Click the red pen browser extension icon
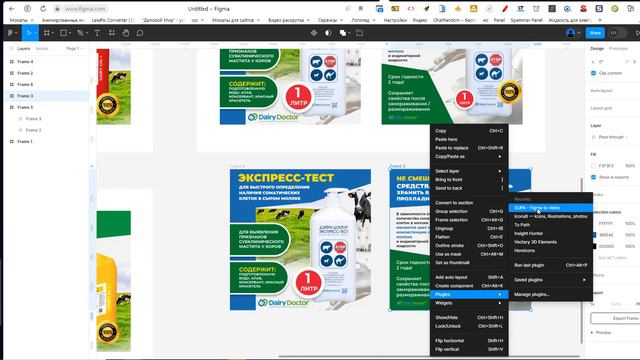Image resolution: width=640 pixels, height=360 pixels. [x=505, y=9]
